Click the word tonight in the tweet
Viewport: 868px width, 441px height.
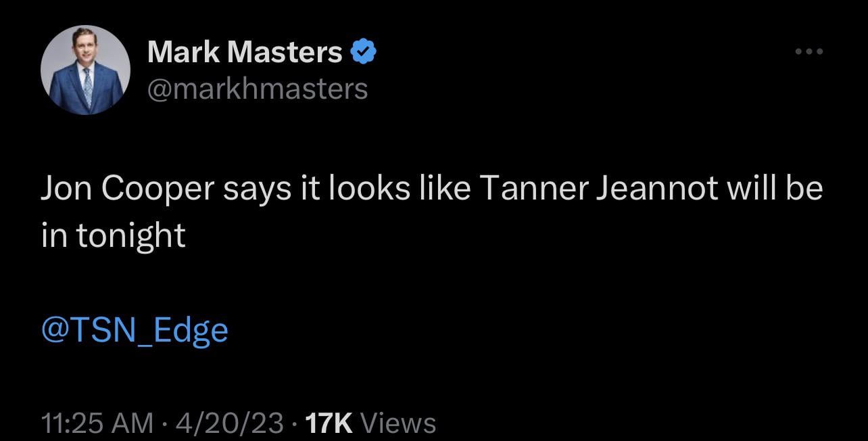click(130, 236)
